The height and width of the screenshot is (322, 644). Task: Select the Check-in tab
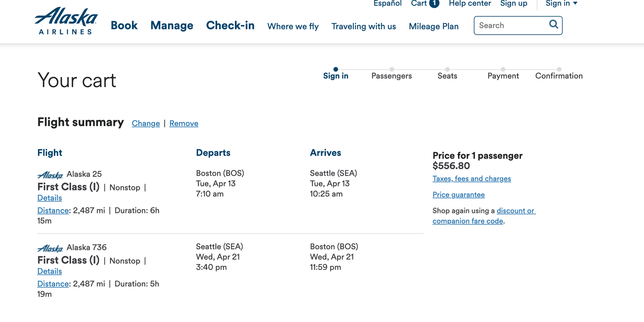(230, 25)
